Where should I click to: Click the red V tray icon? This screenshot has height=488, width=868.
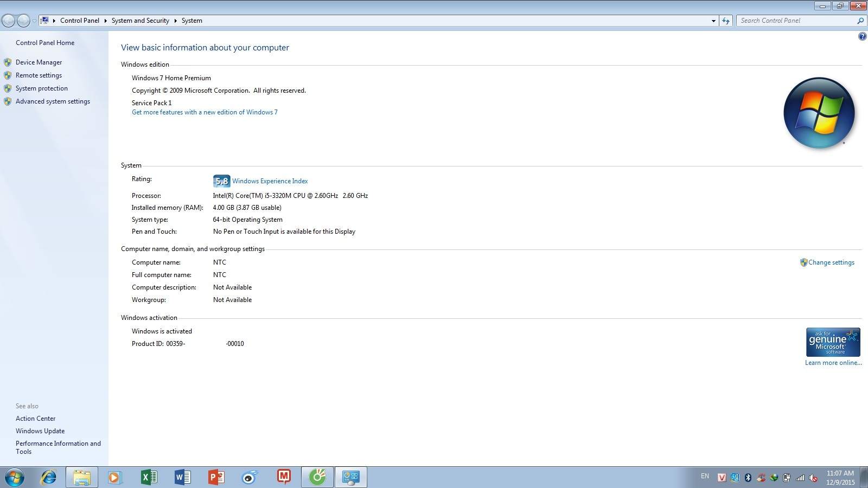(722, 478)
